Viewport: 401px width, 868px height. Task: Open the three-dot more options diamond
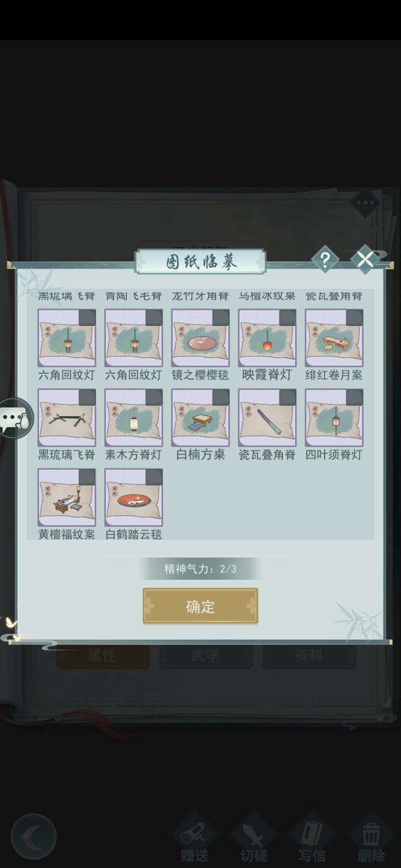pos(365,203)
